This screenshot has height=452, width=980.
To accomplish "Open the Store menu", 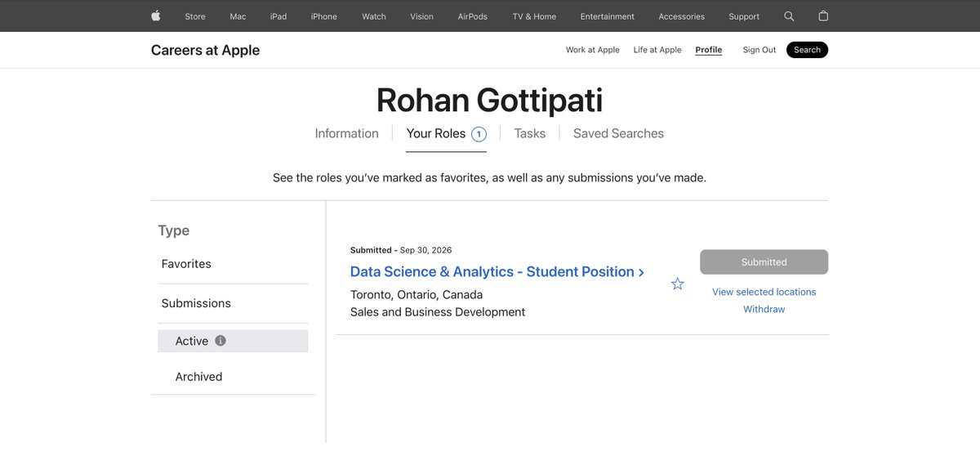I will (195, 16).
